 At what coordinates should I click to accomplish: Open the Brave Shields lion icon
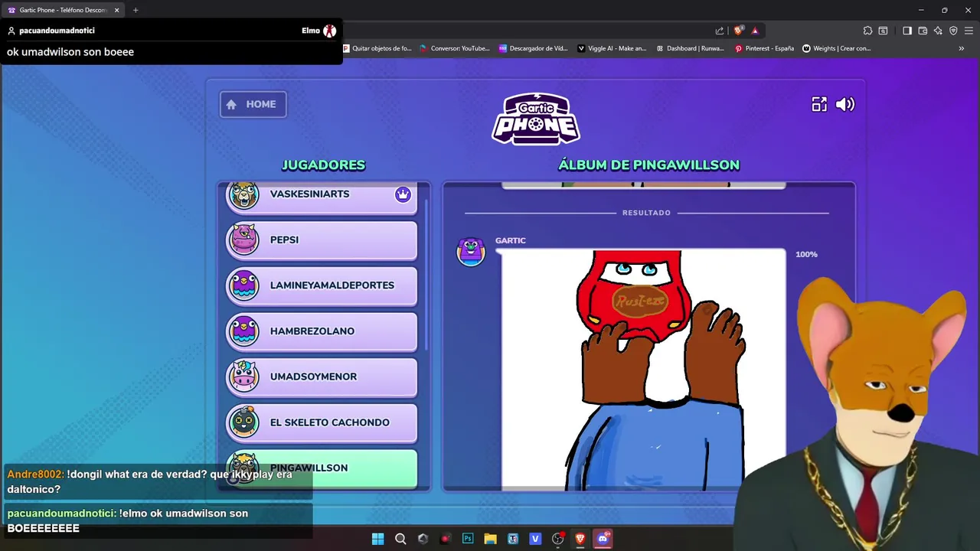[738, 31]
